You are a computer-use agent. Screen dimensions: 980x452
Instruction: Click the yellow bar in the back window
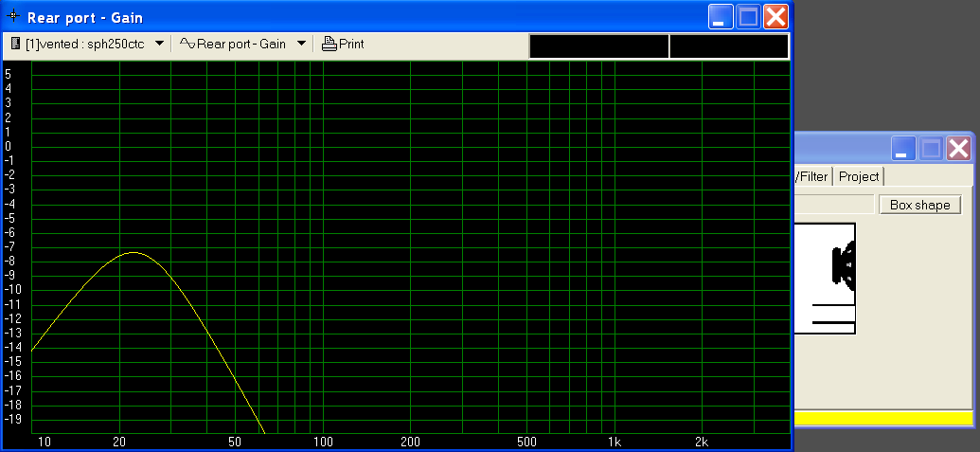[883, 418]
